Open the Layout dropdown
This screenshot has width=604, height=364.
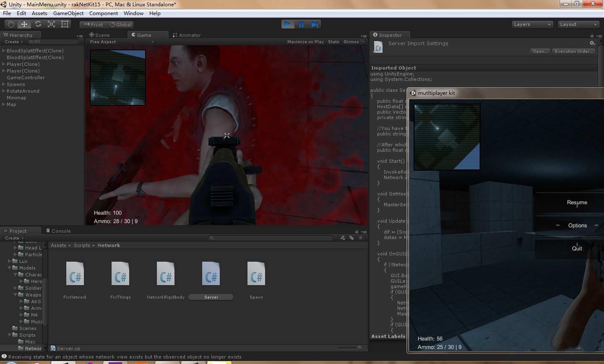coord(578,24)
